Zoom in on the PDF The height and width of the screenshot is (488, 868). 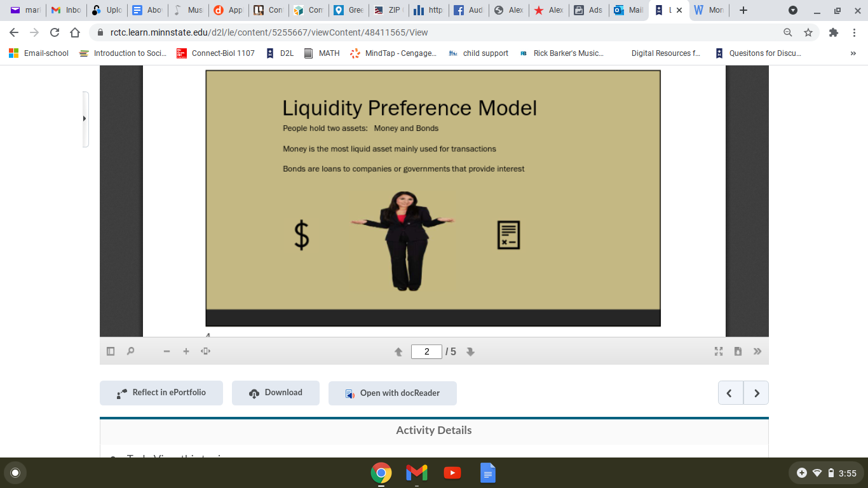pyautogui.click(x=186, y=351)
